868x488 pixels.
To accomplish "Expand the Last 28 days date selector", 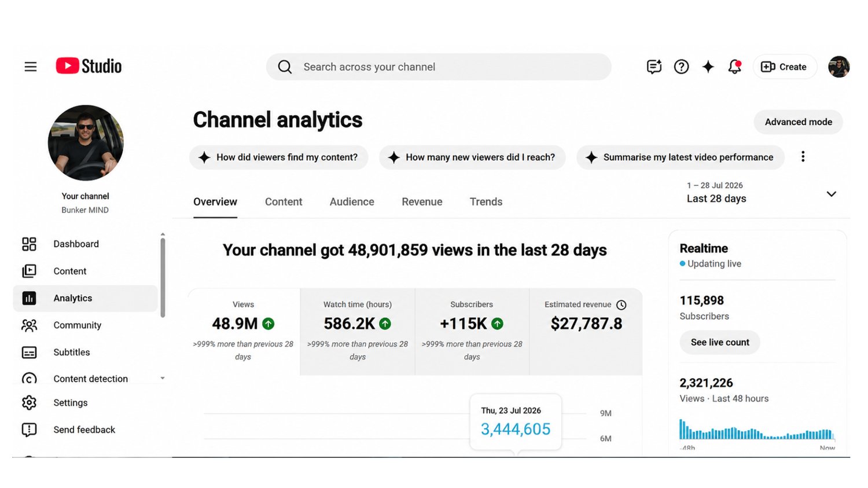I will point(761,193).
